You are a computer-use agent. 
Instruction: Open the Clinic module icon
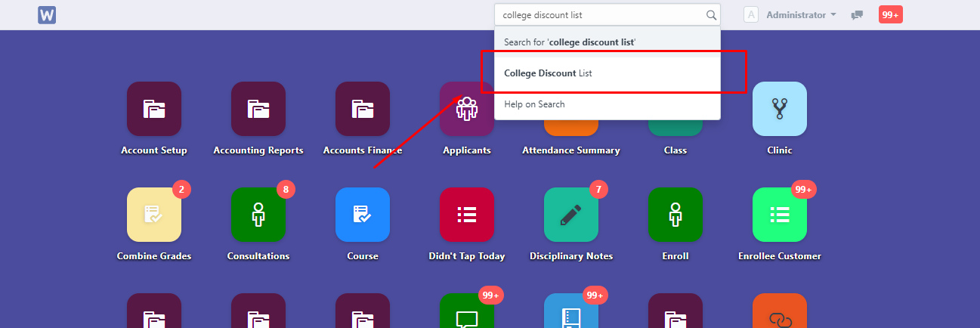780,109
